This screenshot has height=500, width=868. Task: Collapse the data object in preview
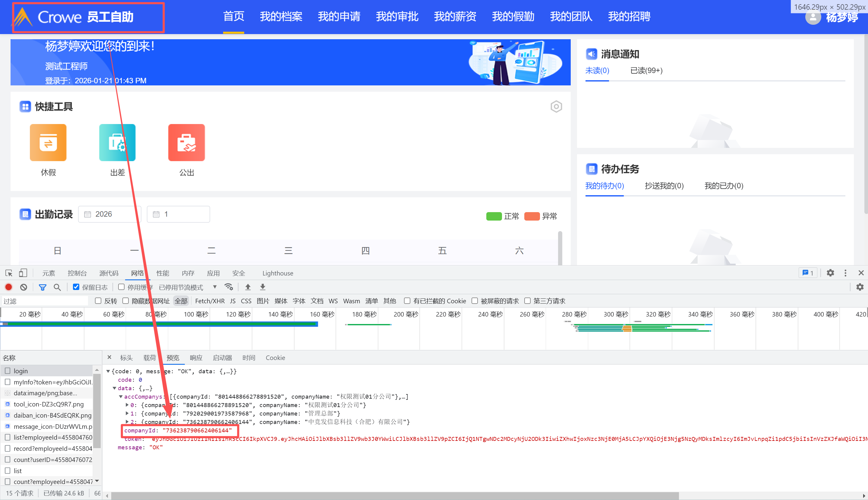pyautogui.click(x=115, y=388)
